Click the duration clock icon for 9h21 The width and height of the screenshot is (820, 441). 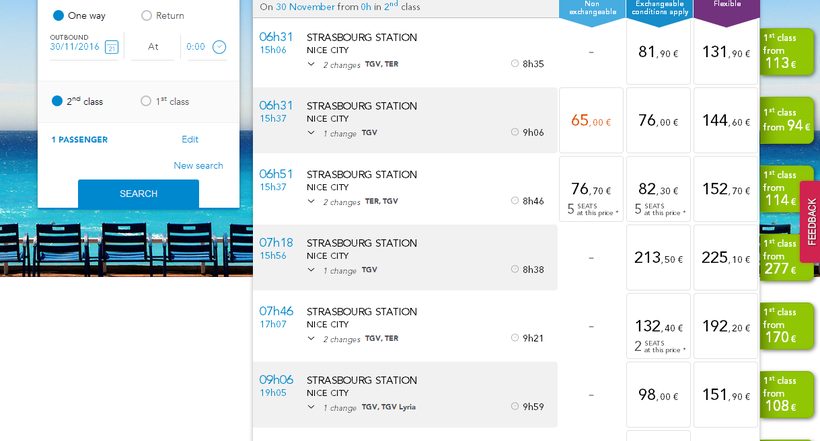pyautogui.click(x=515, y=338)
